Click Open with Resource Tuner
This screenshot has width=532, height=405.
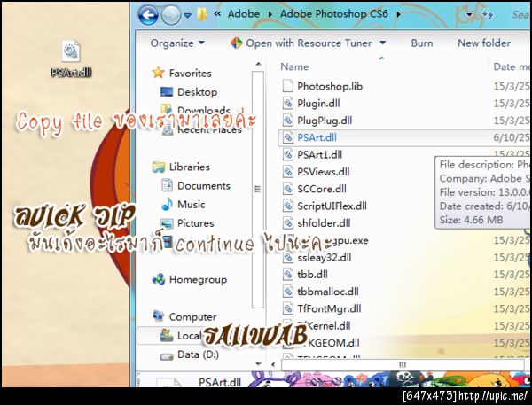pyautogui.click(x=309, y=43)
